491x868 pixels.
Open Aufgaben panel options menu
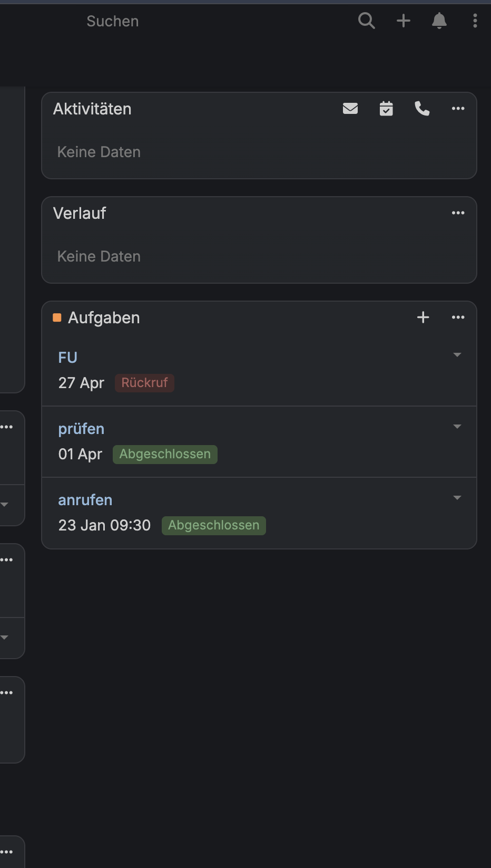click(x=458, y=317)
